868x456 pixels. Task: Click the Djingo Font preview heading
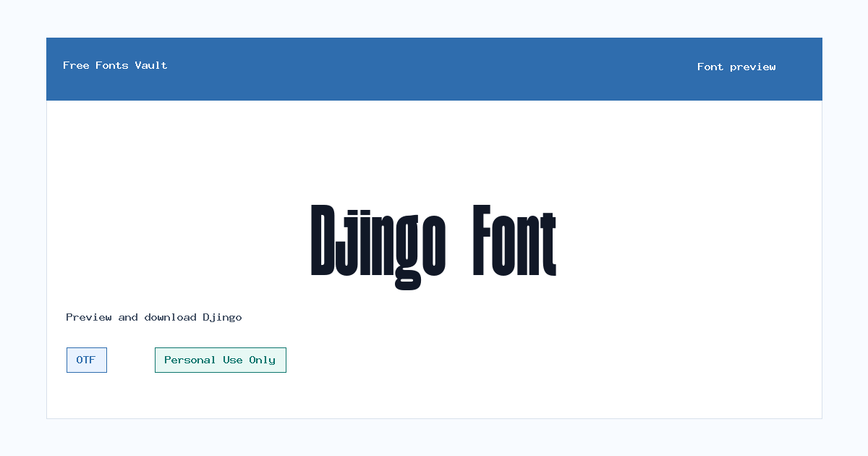434,246
